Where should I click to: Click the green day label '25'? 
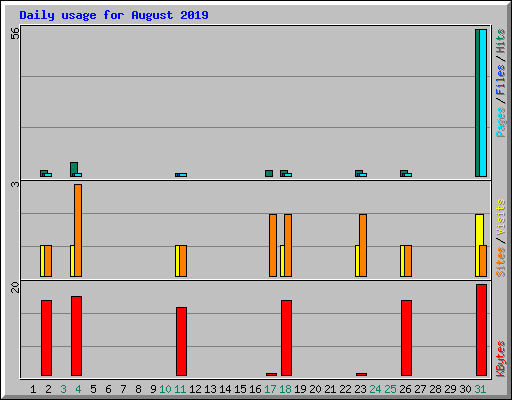390,389
